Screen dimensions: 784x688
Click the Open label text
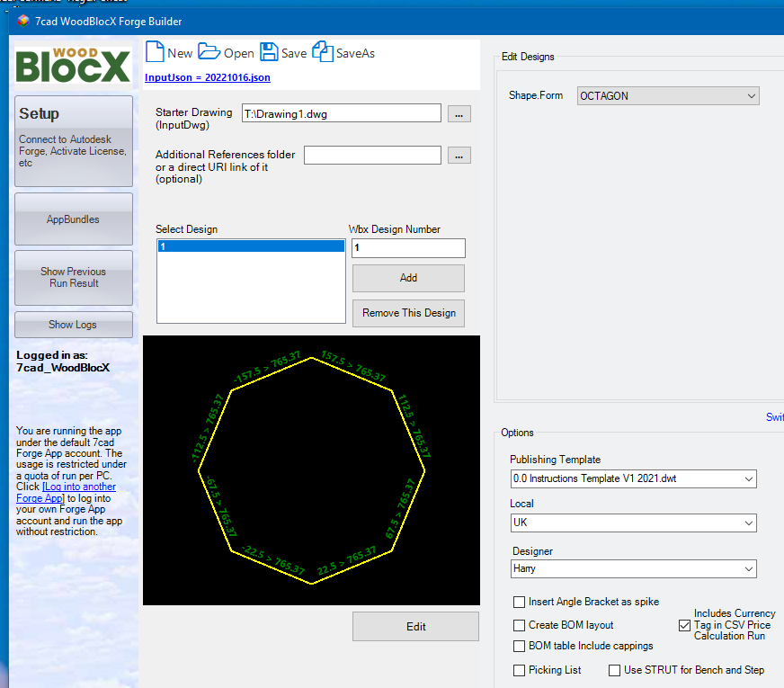(x=239, y=53)
